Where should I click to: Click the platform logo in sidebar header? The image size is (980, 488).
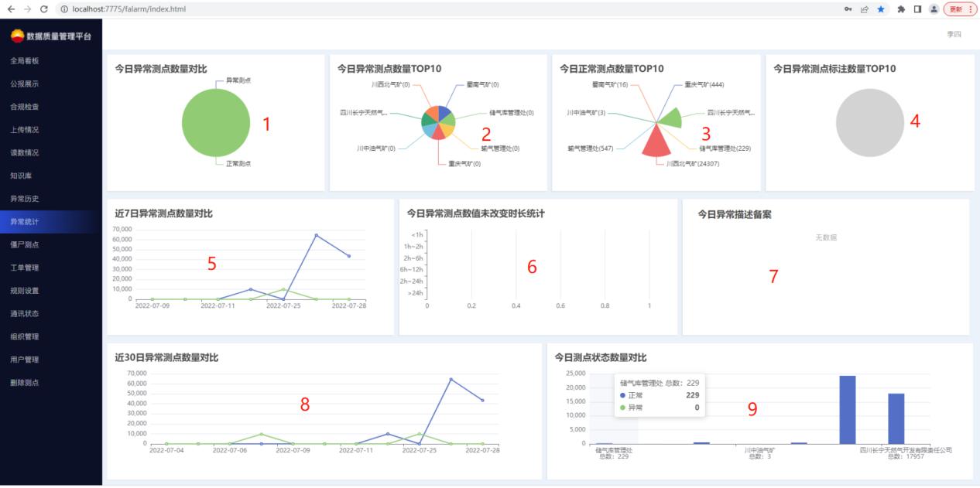17,36
